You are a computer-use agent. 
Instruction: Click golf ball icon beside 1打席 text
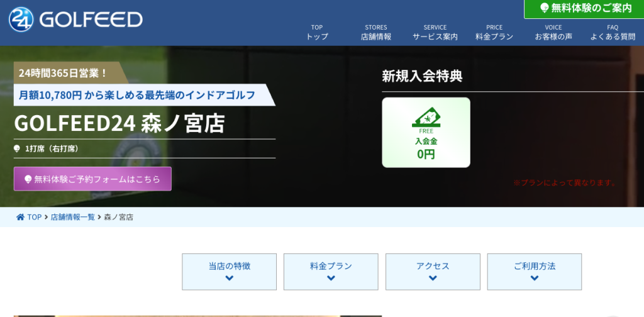(x=17, y=149)
